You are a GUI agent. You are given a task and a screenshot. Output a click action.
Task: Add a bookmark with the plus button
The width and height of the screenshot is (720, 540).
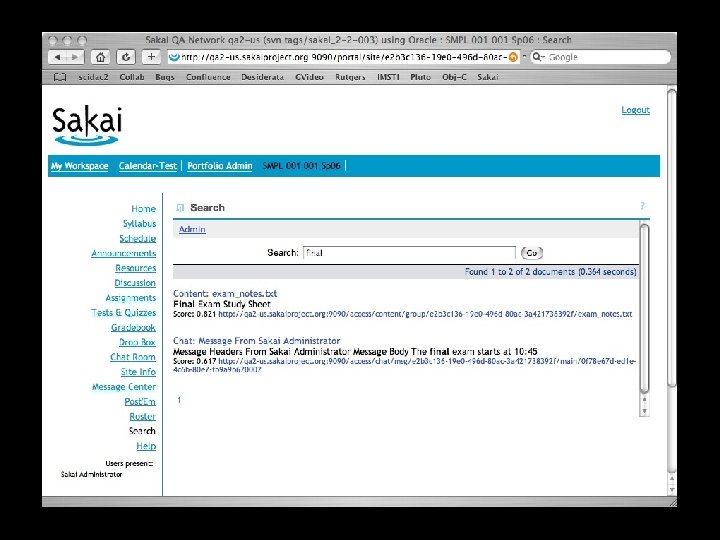click(x=151, y=57)
